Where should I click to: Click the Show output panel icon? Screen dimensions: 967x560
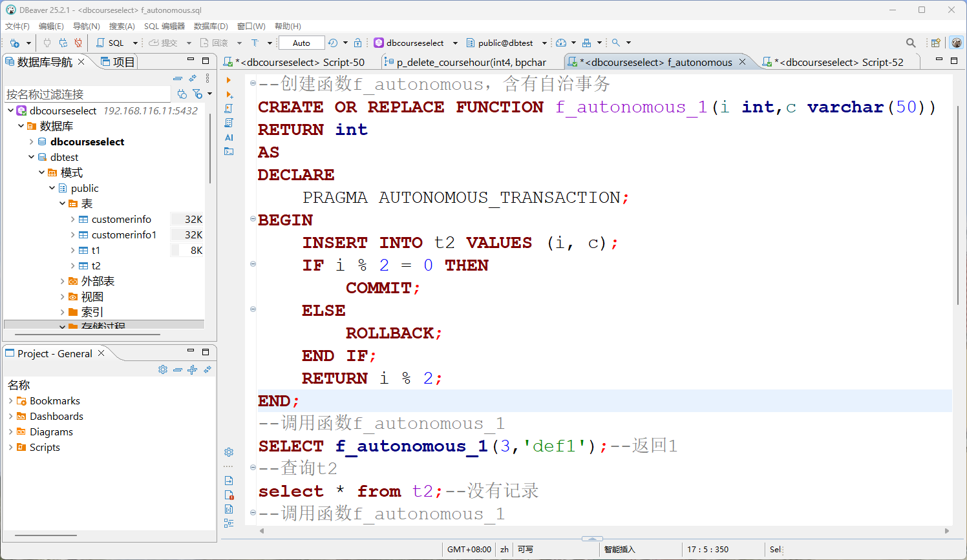point(229,481)
